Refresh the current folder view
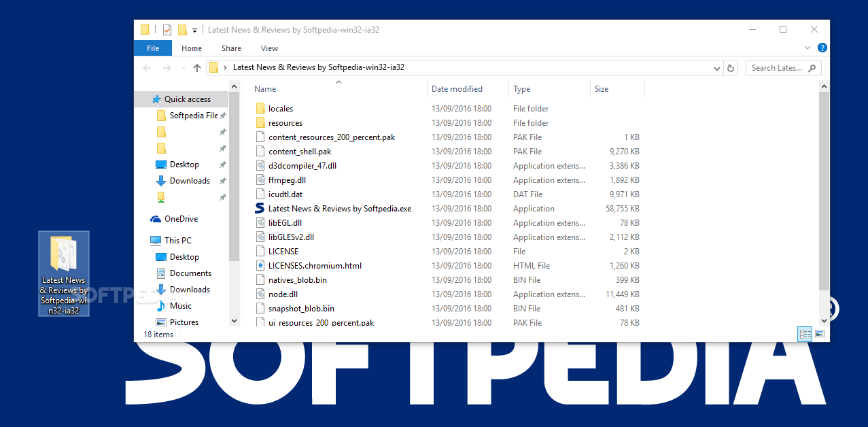Image resolution: width=868 pixels, height=427 pixels. pos(731,68)
